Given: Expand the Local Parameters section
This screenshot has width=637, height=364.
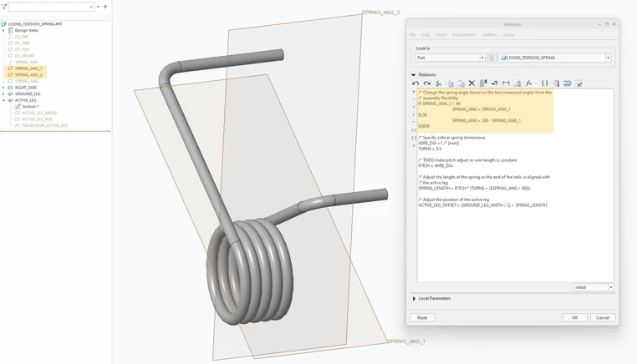Looking at the screenshot, I should (x=414, y=298).
